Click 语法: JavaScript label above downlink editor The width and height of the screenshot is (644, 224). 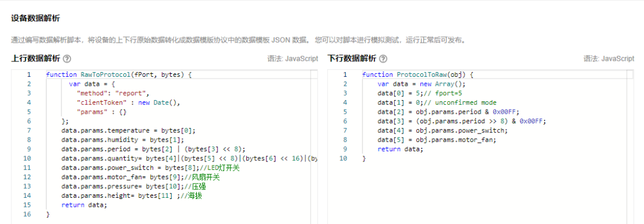pos(609,58)
